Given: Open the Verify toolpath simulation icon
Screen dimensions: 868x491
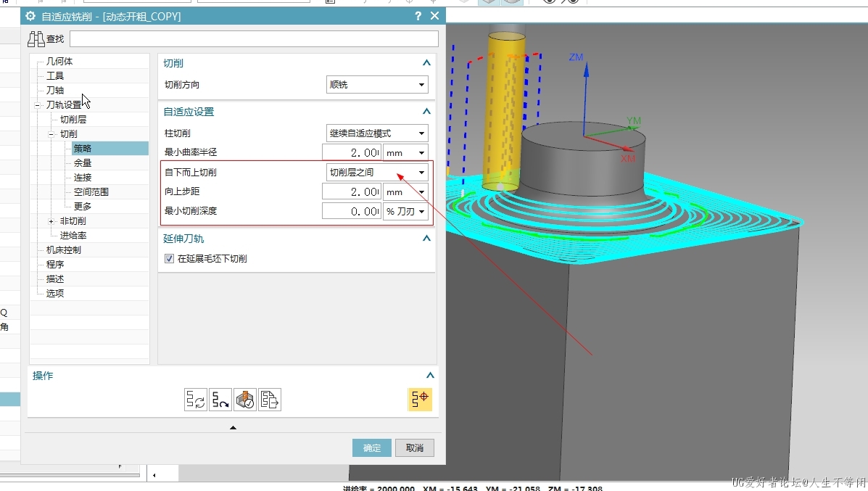Looking at the screenshot, I should (245, 400).
